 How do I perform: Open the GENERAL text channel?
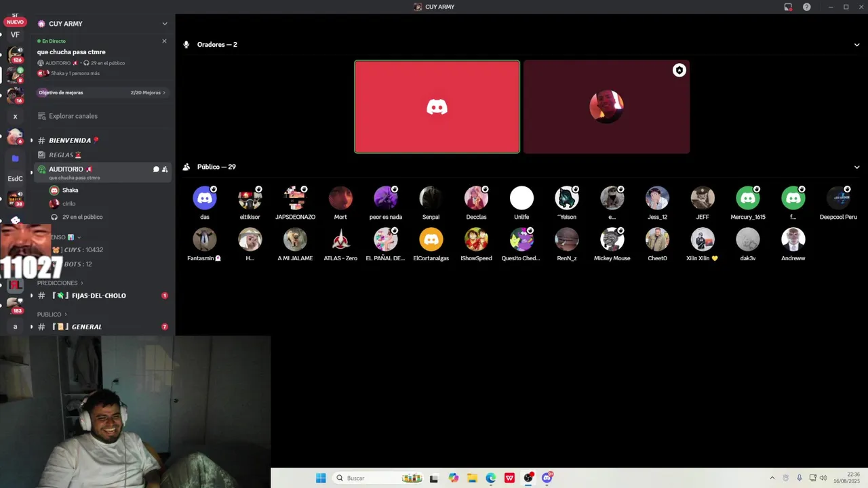(x=87, y=327)
